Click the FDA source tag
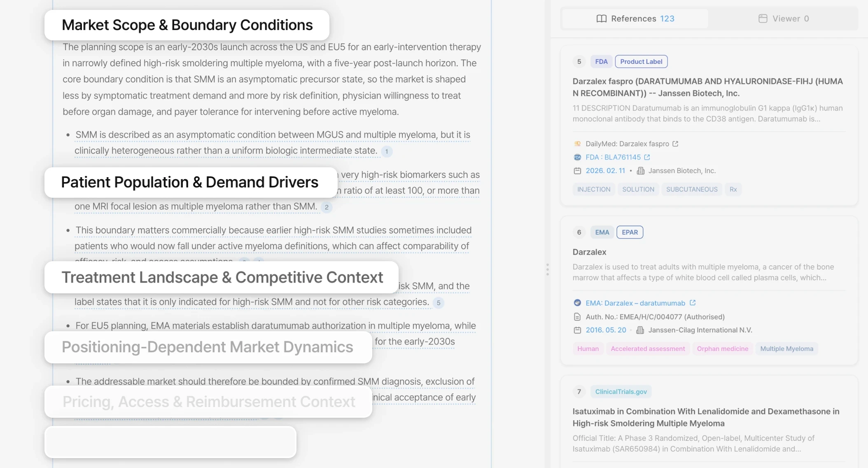The image size is (868, 468). [601, 62]
